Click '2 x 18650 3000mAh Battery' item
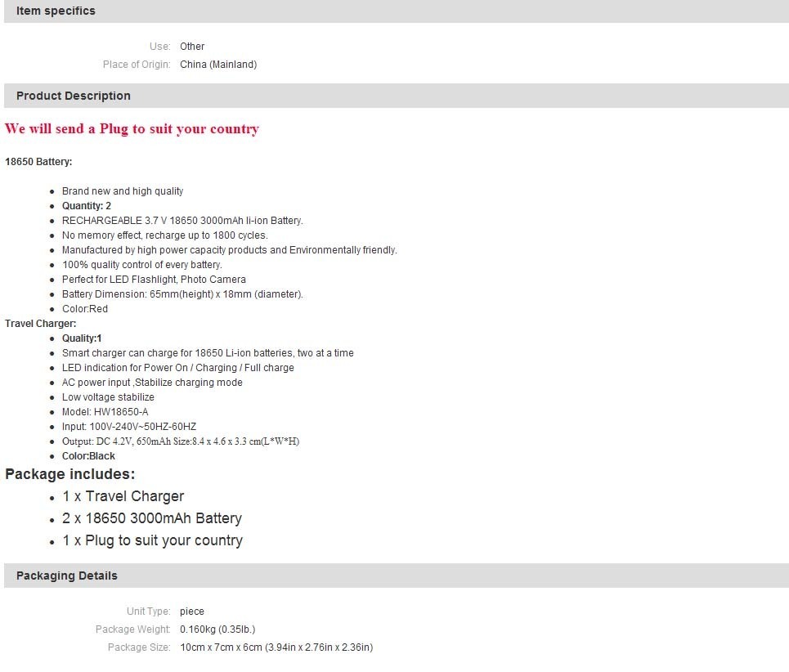 [152, 518]
